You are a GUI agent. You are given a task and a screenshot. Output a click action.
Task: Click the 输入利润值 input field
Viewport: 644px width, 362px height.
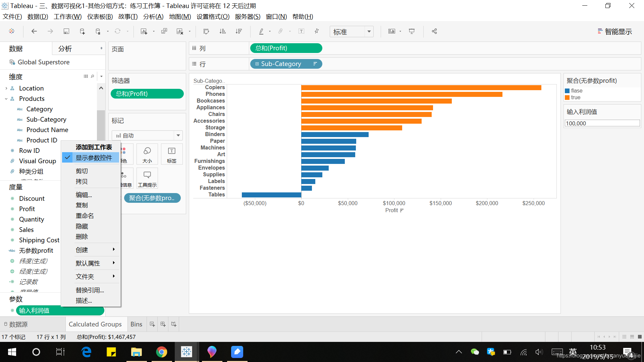click(x=602, y=123)
